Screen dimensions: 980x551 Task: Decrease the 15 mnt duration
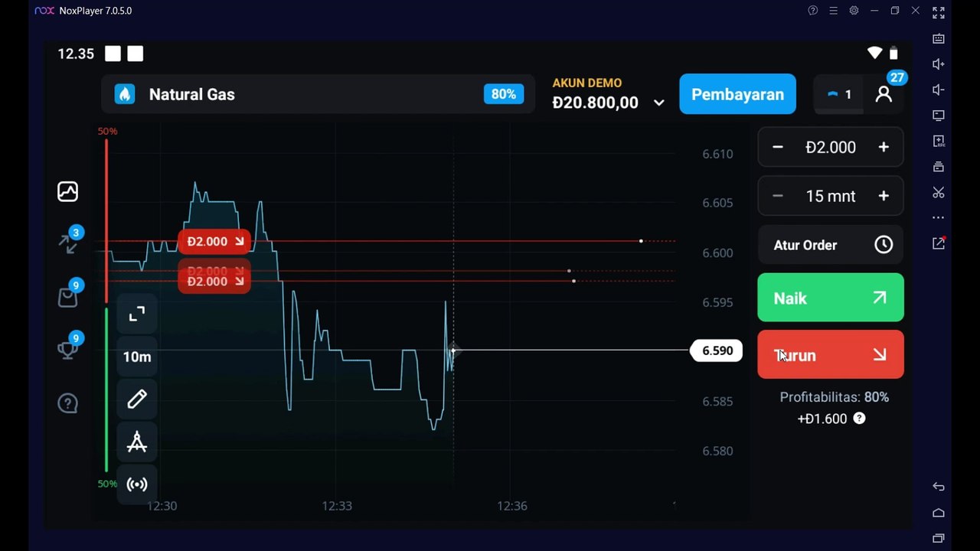pyautogui.click(x=778, y=196)
